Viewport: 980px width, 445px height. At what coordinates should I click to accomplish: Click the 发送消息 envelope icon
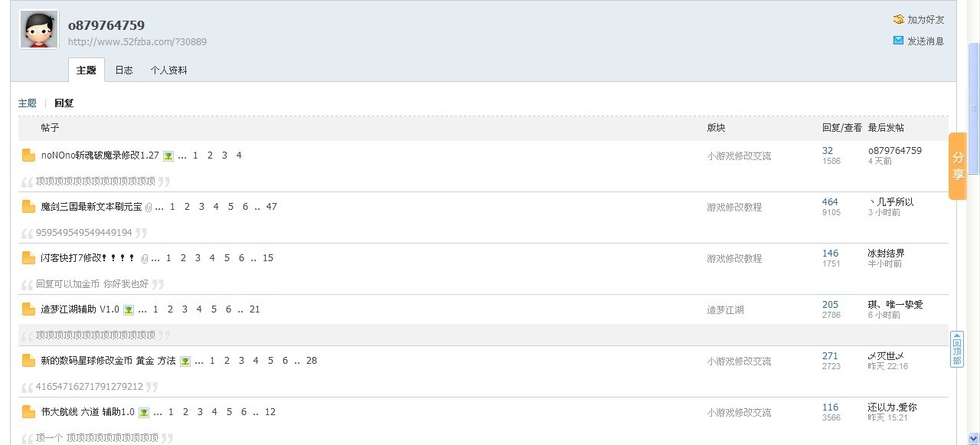(x=898, y=41)
